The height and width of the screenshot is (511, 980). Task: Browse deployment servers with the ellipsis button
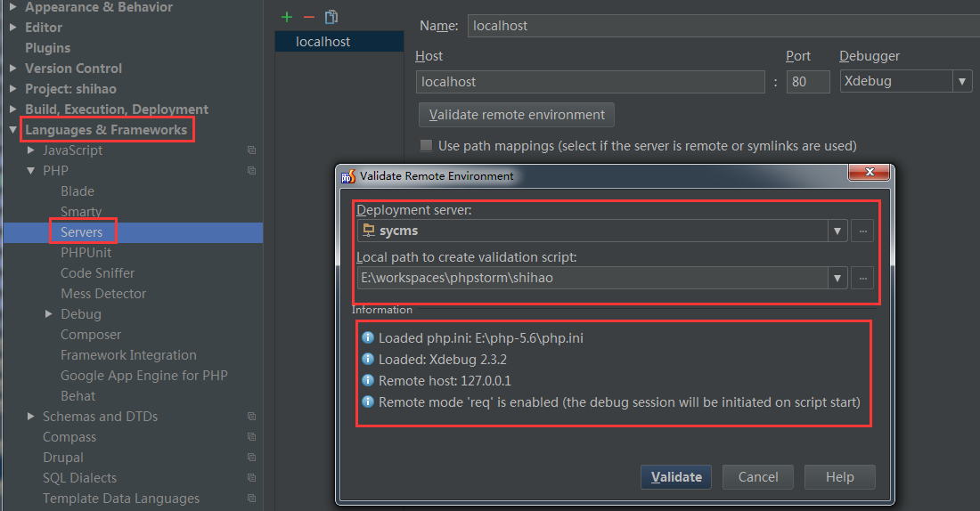click(862, 231)
